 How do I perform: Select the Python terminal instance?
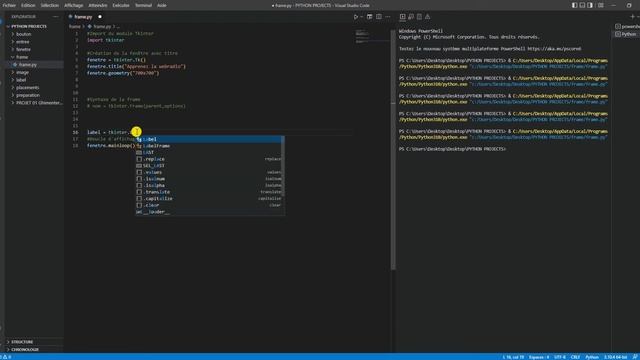pyautogui.click(x=627, y=34)
